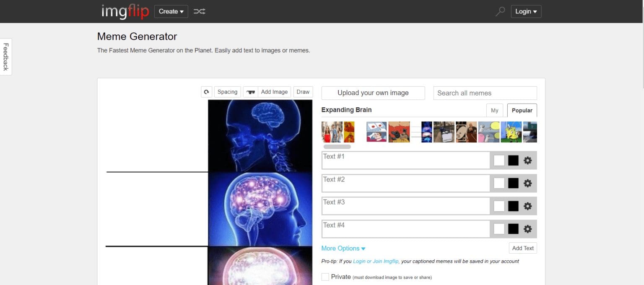The image size is (644, 285).
Task: Open settings gear for Text #4
Action: tap(527, 229)
